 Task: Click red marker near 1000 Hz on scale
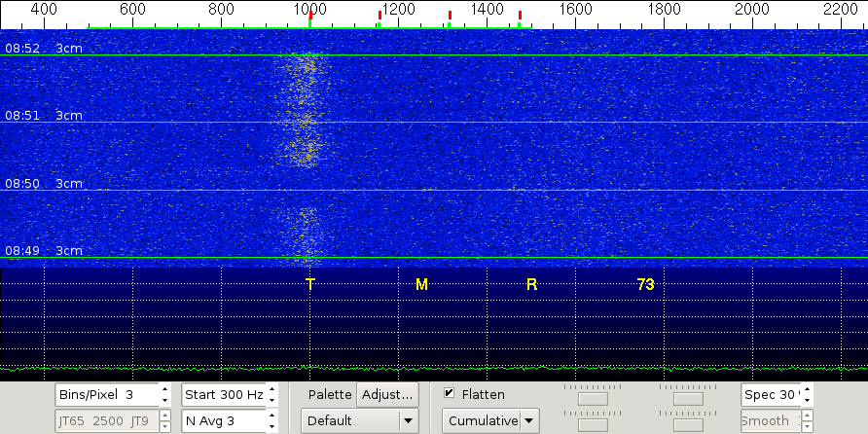pos(310,15)
